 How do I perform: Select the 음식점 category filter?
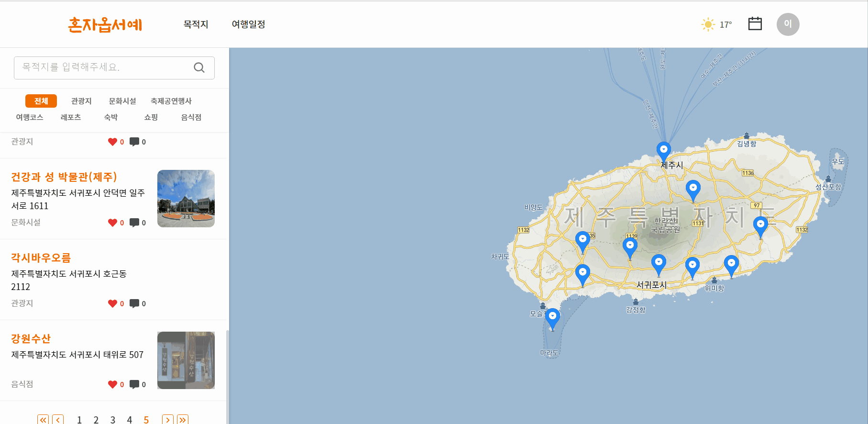click(191, 117)
